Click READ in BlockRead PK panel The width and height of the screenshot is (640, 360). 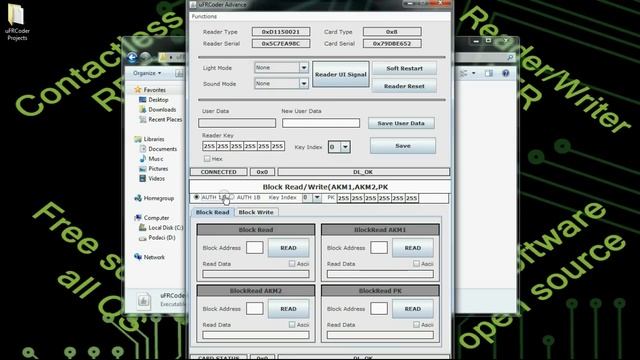point(413,309)
